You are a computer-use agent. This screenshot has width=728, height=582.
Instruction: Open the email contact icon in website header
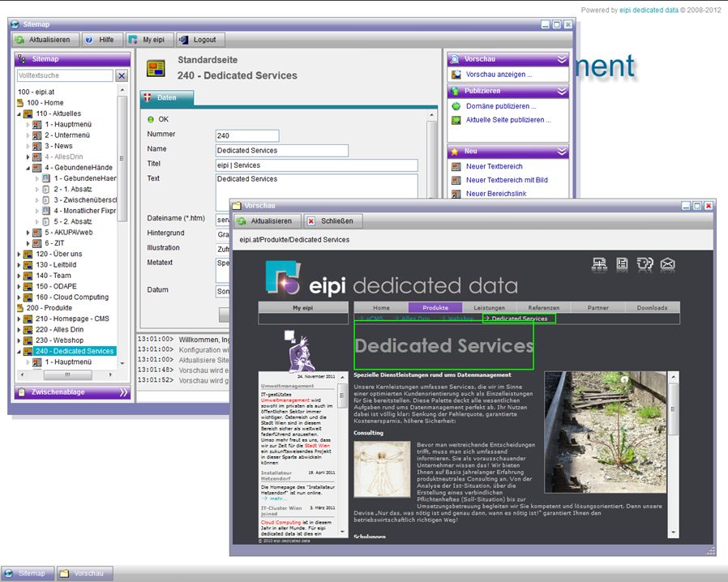pyautogui.click(x=667, y=264)
